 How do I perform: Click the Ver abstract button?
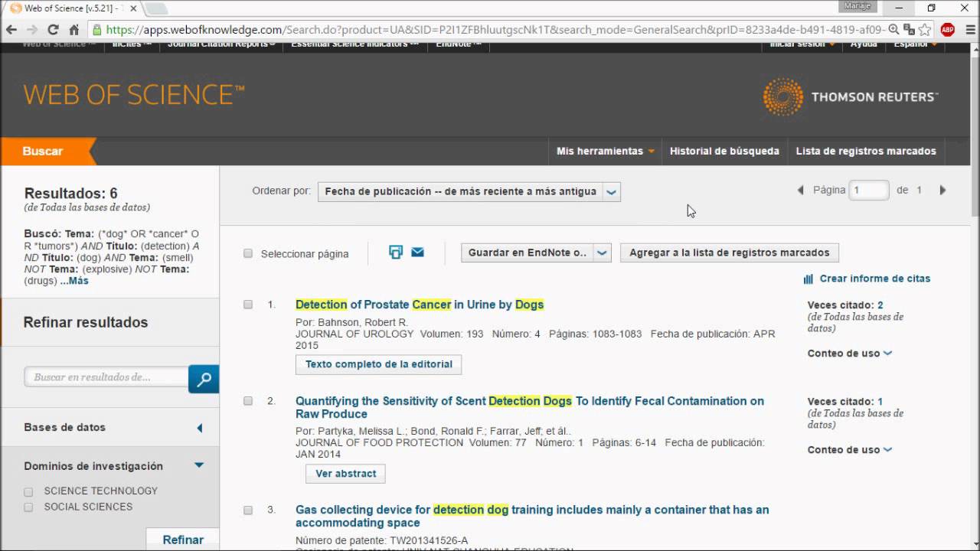(x=345, y=474)
